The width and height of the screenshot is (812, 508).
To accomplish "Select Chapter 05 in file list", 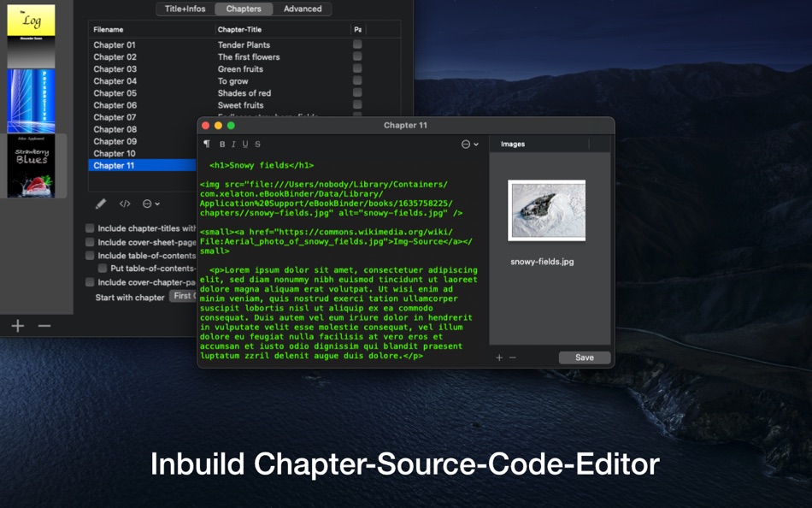I will click(x=115, y=93).
